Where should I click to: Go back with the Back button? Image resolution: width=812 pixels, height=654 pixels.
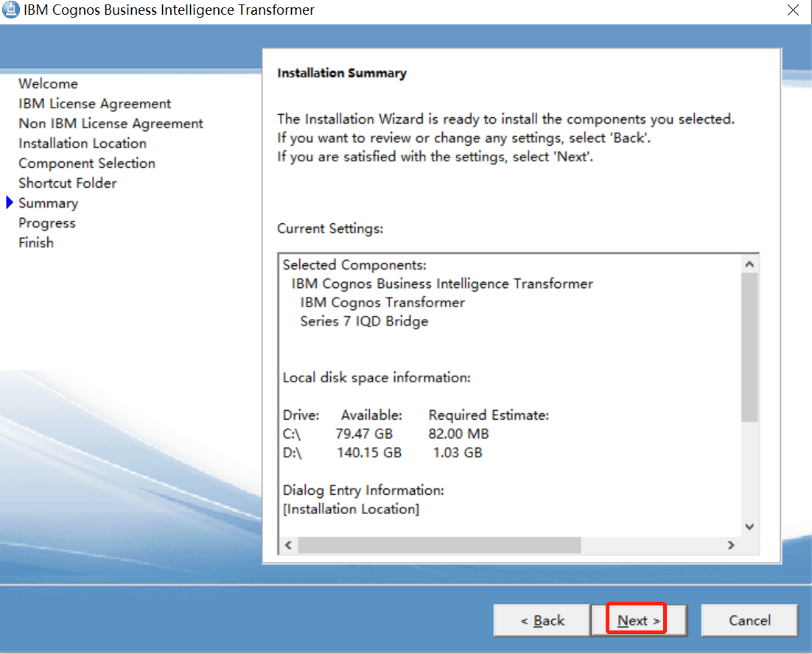click(542, 620)
